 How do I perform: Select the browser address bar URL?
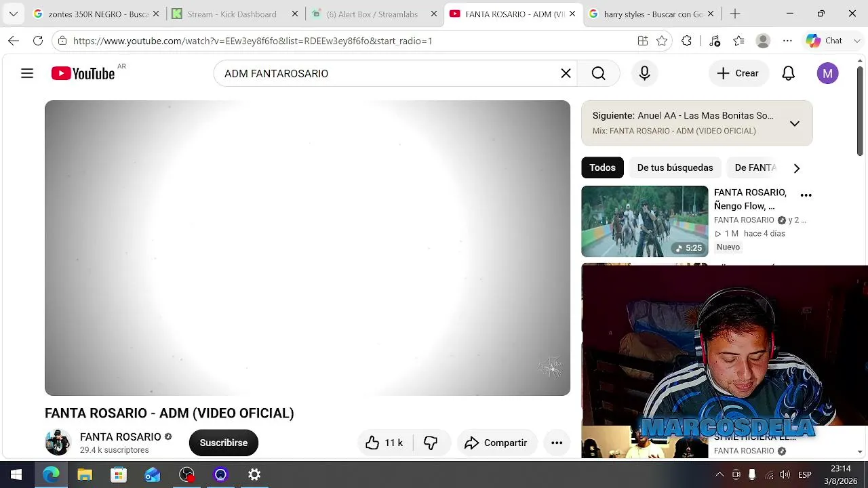252,41
